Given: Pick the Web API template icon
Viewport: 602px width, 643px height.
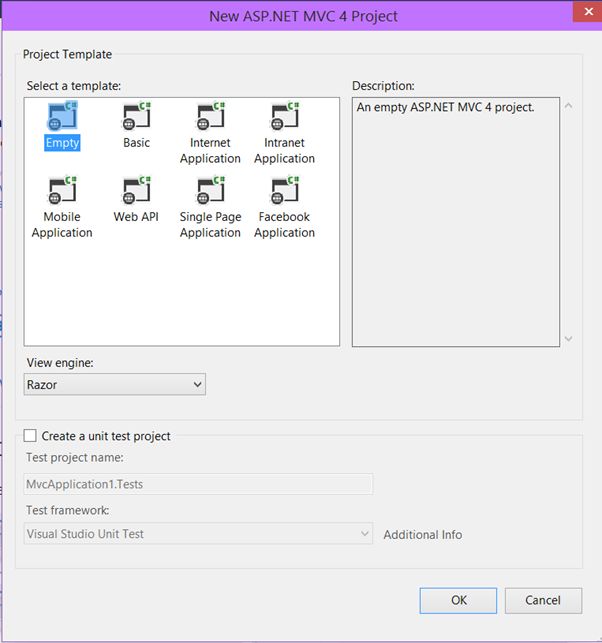Looking at the screenshot, I should pyautogui.click(x=137, y=190).
